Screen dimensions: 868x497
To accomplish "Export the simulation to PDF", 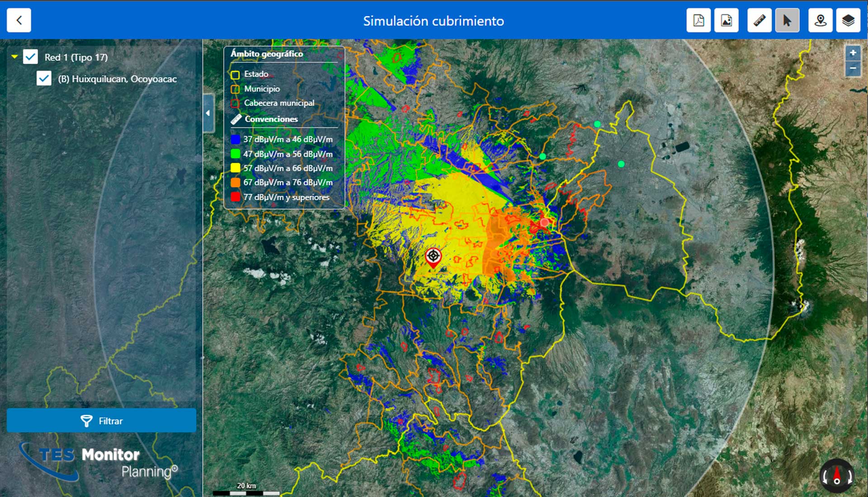I will 698,20.
